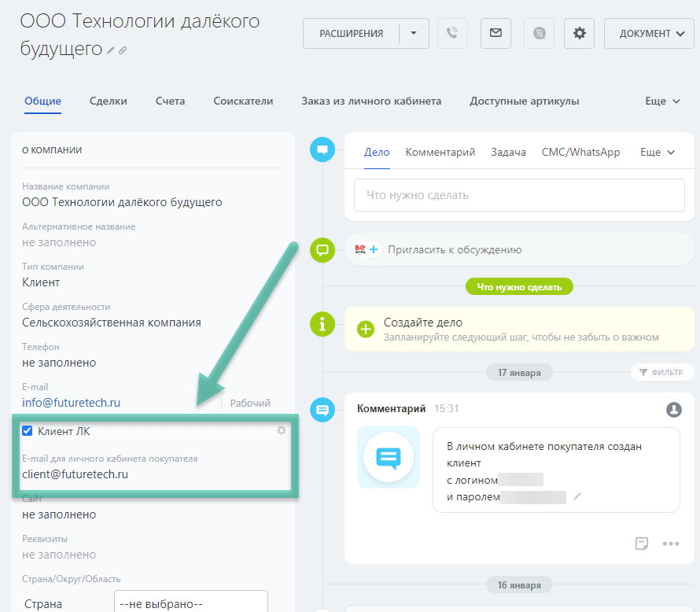This screenshot has height=612, width=700.
Task: Click the email envelope icon in header
Action: click(496, 33)
